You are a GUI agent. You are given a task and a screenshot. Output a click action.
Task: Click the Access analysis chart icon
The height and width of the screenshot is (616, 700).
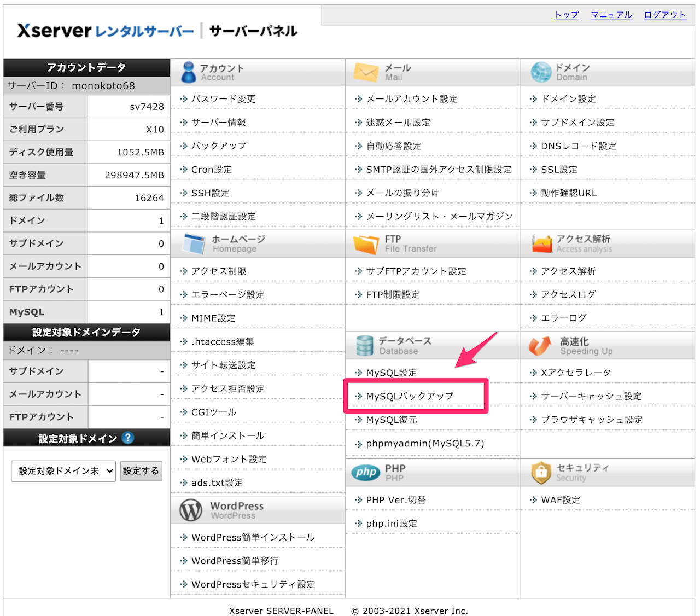click(x=542, y=243)
